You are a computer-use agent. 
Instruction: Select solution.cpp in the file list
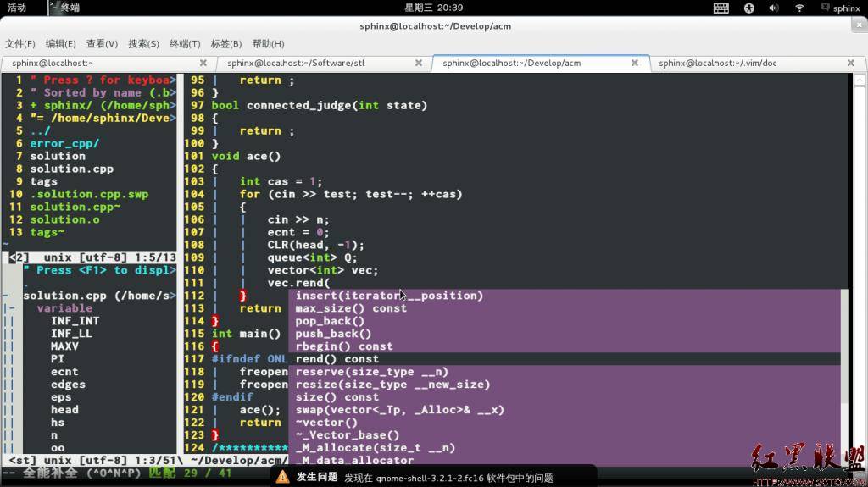(71, 169)
